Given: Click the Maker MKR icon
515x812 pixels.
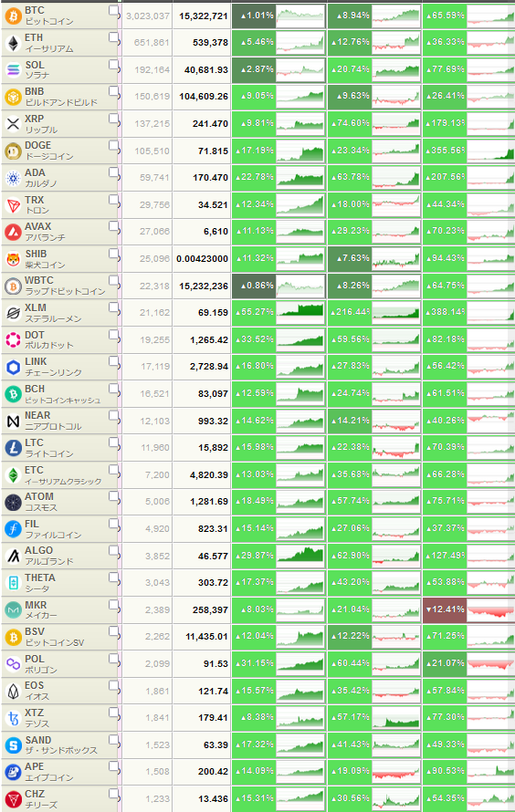Looking at the screenshot, I should point(13,610).
